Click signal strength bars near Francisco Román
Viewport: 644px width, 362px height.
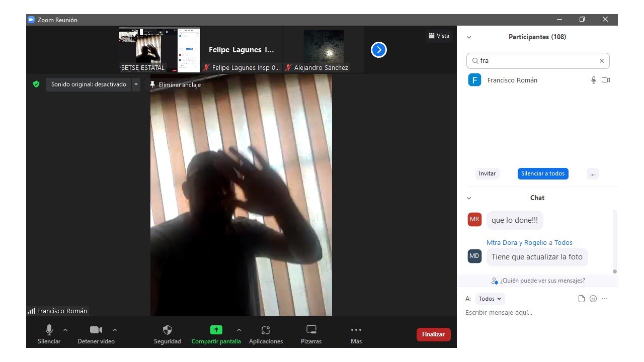pos(31,311)
